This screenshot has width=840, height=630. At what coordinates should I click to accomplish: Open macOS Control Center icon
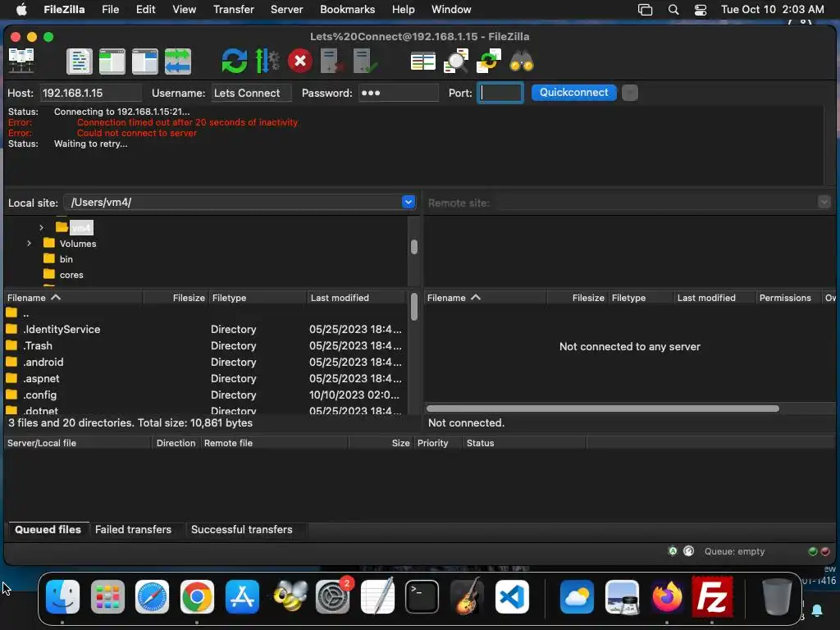(x=701, y=10)
